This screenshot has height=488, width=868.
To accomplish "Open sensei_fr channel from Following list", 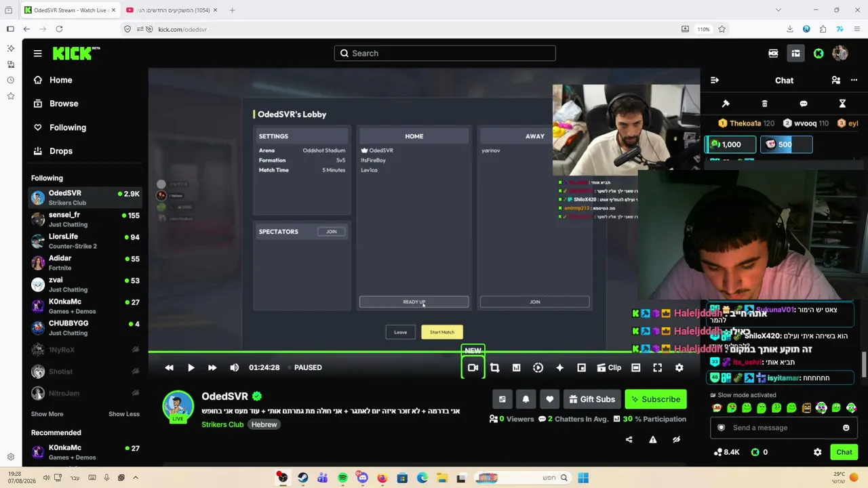I will click(x=85, y=219).
